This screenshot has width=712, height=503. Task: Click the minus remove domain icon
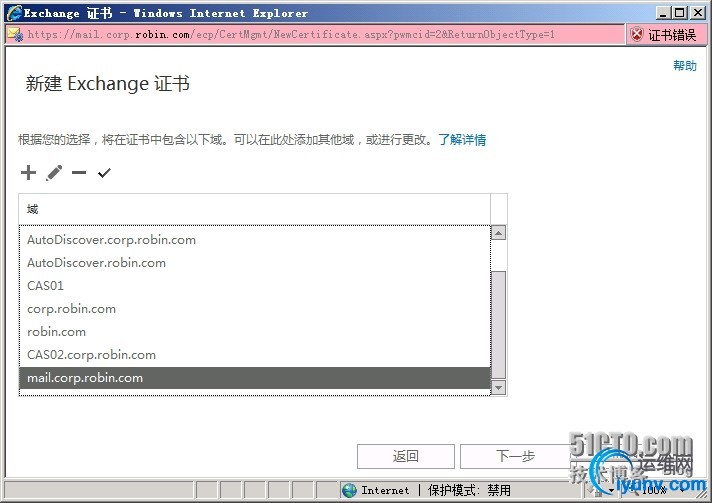pos(79,173)
